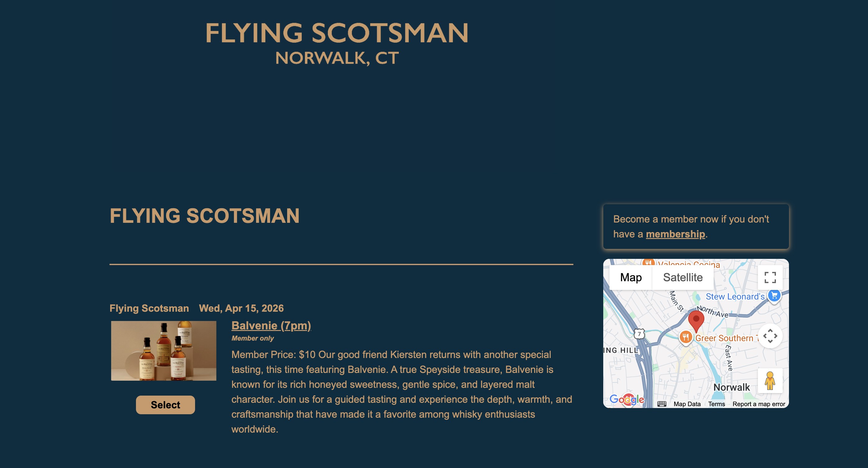Click the Route 7 highway shield
The height and width of the screenshot is (468, 868).
coord(639,334)
